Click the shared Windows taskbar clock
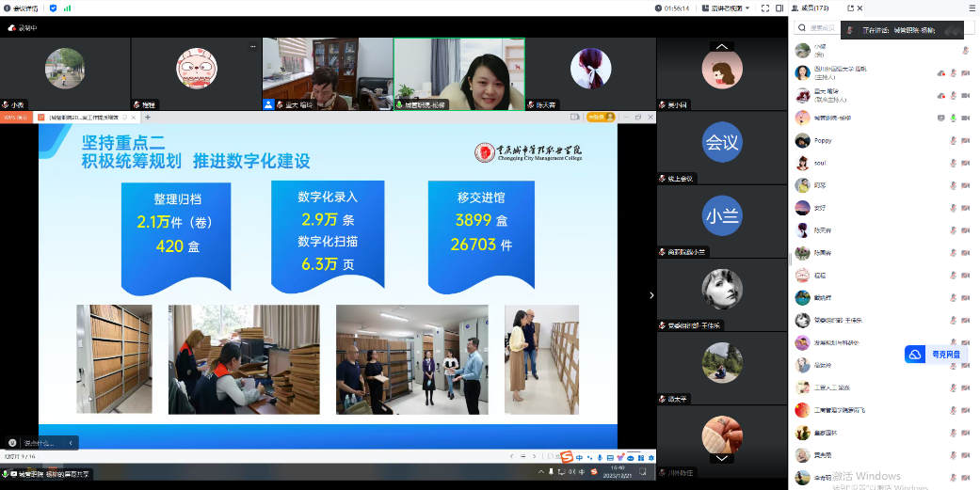Screen dimensions: 980x490 coord(619,471)
